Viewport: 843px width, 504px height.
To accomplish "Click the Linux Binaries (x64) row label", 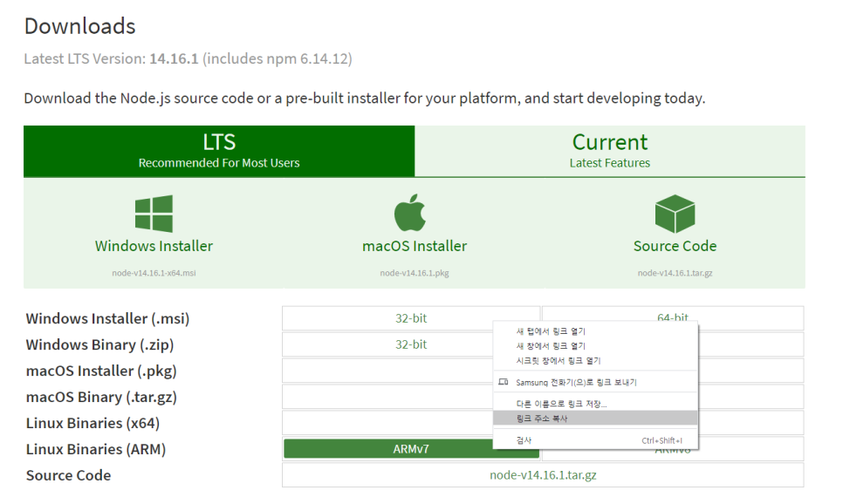I will [93, 423].
